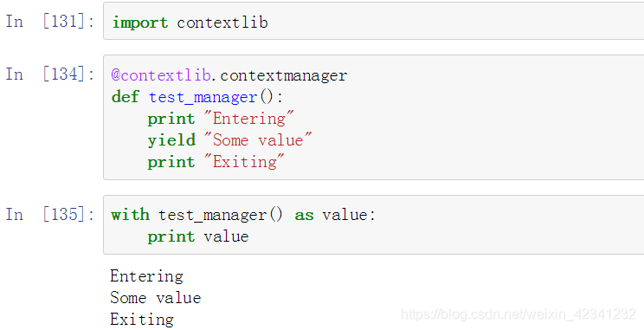The width and height of the screenshot is (644, 330).
Task: Click the Exiting output line
Action: pyautogui.click(x=142, y=320)
